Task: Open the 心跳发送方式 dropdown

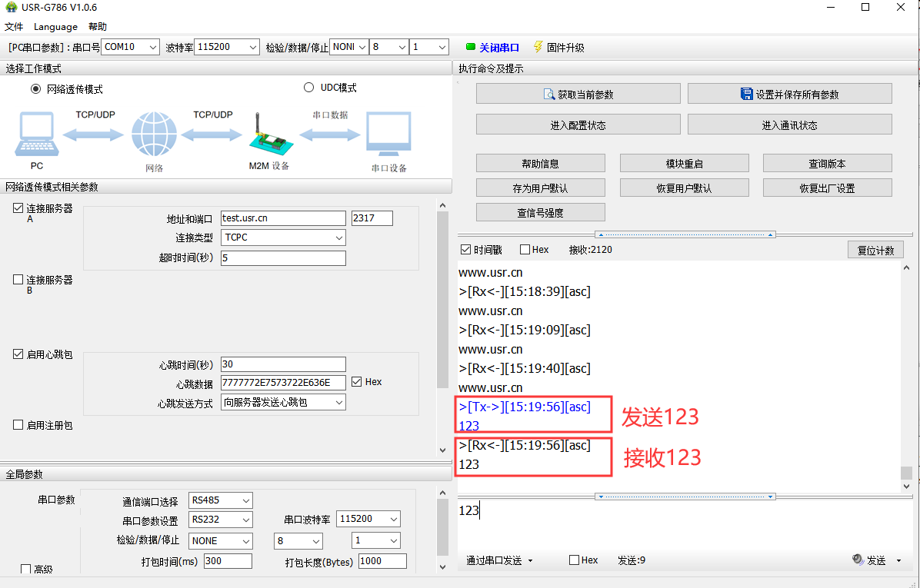Action: click(x=283, y=402)
